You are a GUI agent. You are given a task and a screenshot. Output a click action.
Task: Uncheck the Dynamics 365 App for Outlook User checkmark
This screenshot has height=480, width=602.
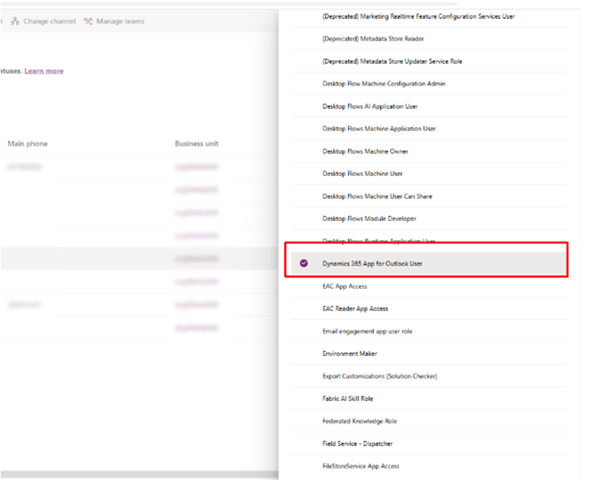click(x=304, y=263)
